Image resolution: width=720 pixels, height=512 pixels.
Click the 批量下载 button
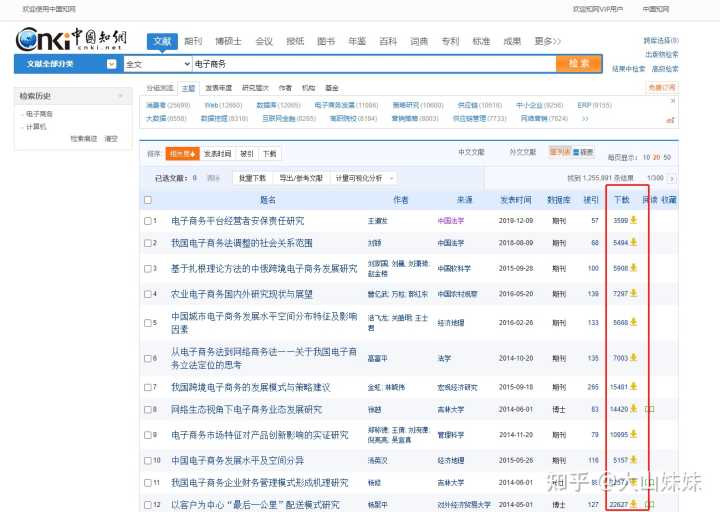tap(252, 178)
